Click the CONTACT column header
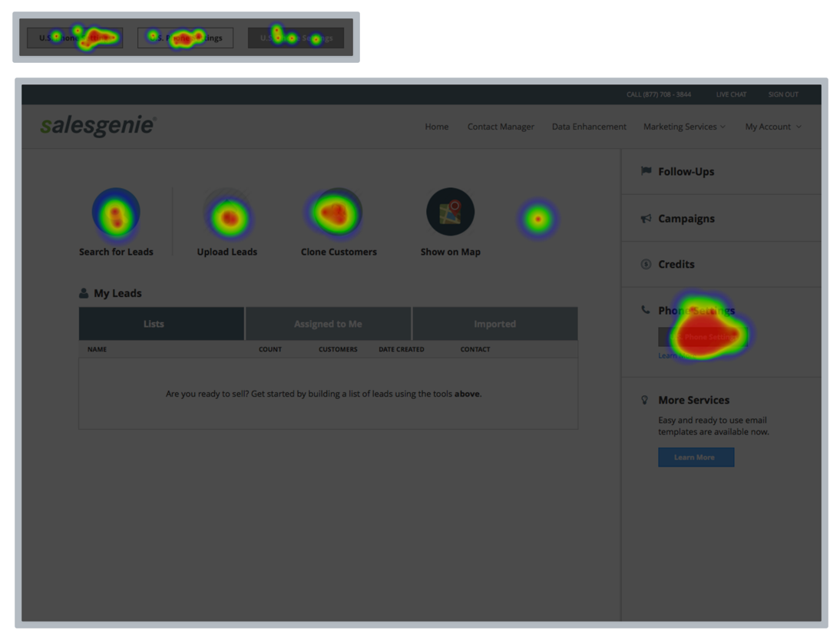 pyautogui.click(x=475, y=349)
